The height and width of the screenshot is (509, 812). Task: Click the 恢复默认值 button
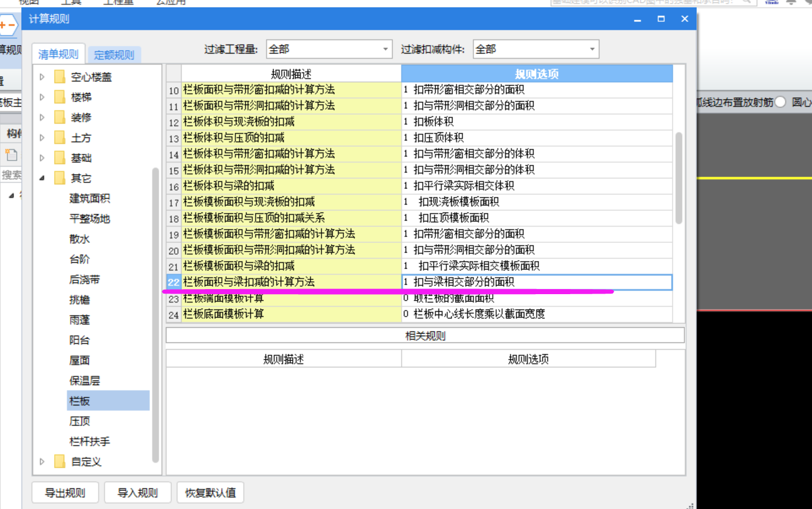click(x=210, y=493)
